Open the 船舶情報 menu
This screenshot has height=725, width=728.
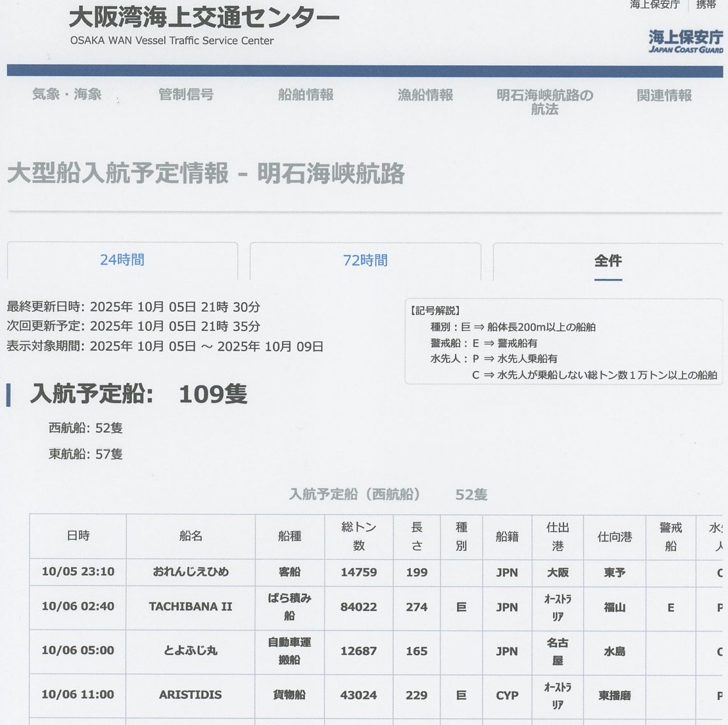[x=306, y=95]
